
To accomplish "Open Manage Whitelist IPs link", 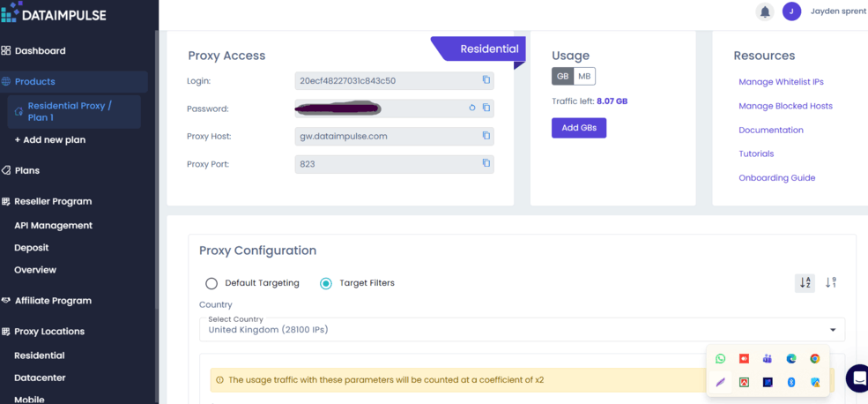I will pos(781,82).
